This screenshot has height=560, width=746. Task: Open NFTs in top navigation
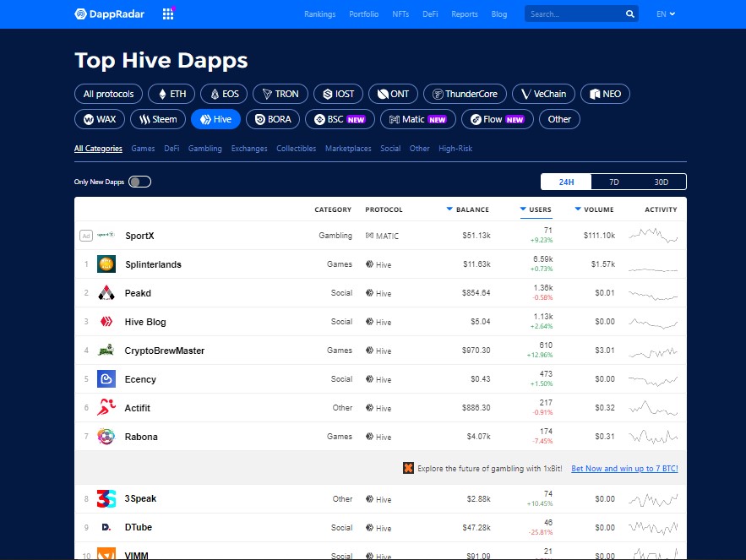click(x=400, y=14)
